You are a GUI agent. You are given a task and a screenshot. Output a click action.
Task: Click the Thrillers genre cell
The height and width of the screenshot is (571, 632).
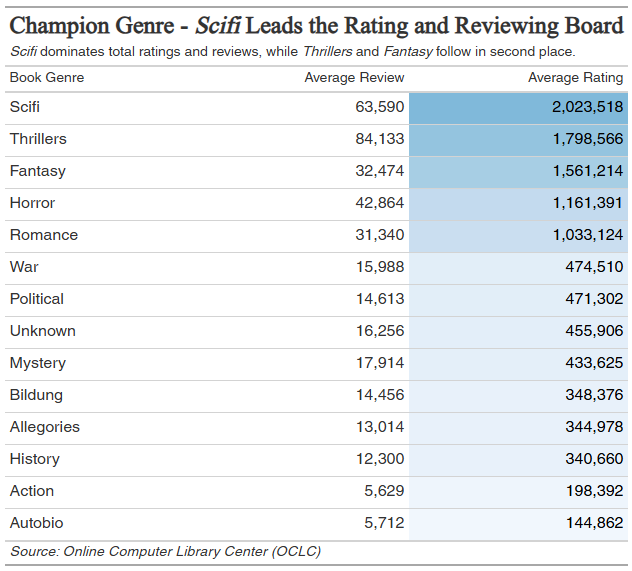click(x=38, y=139)
